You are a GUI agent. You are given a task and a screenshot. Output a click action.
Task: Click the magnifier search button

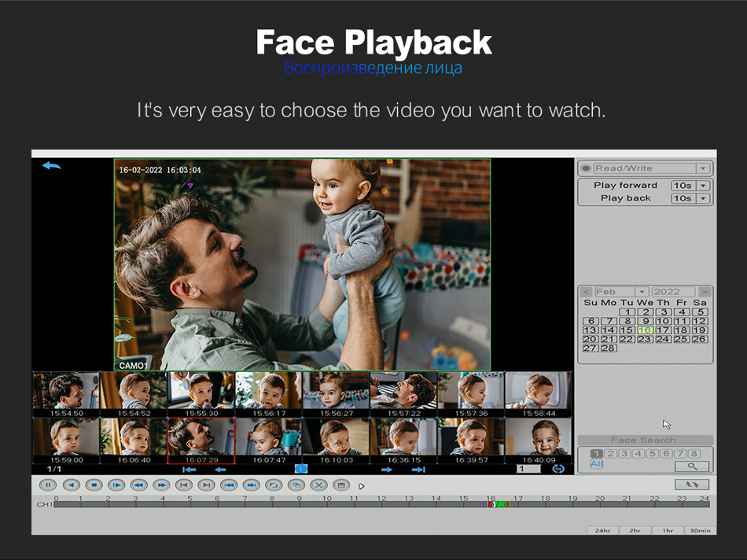[x=692, y=466]
